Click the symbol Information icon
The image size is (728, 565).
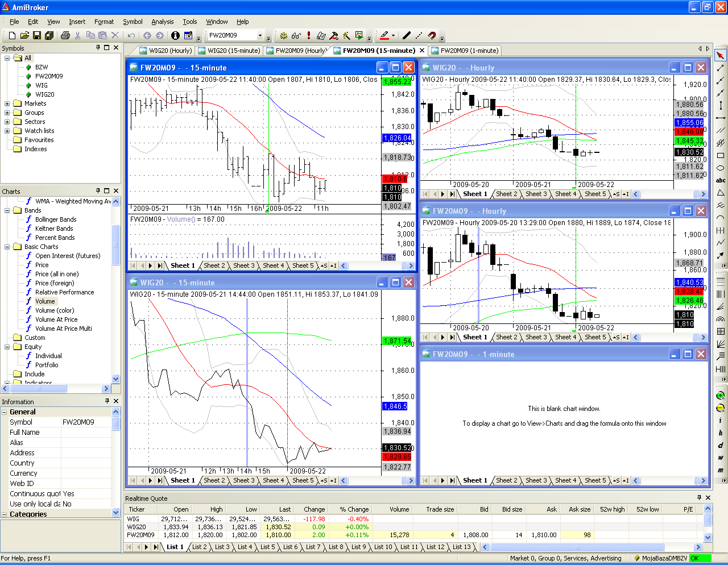[175, 35]
